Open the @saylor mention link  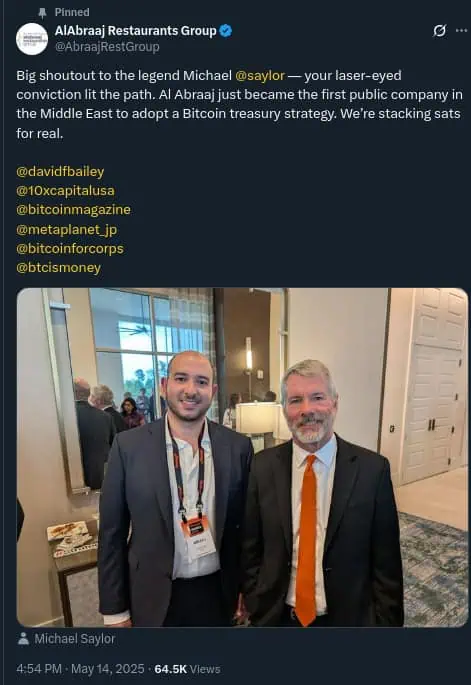pos(260,76)
